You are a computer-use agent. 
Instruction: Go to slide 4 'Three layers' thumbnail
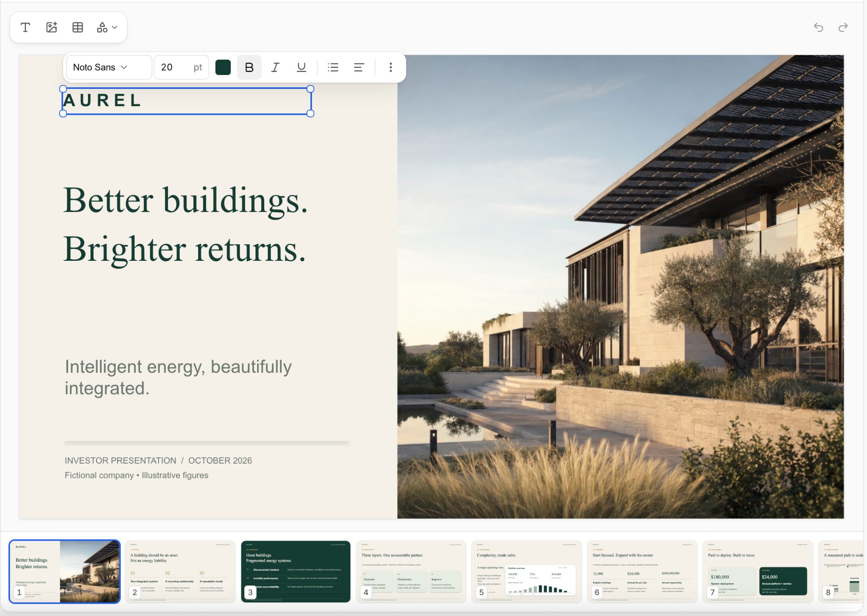click(411, 572)
